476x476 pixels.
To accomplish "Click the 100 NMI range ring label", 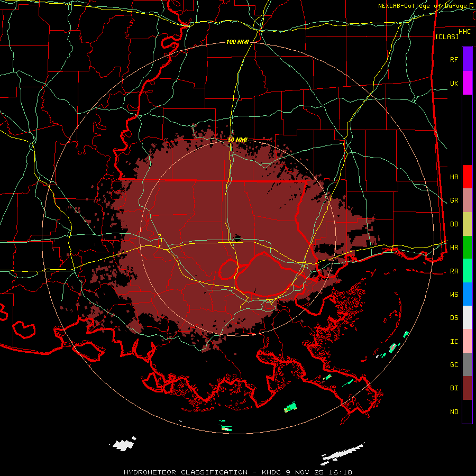I will click(x=237, y=42).
